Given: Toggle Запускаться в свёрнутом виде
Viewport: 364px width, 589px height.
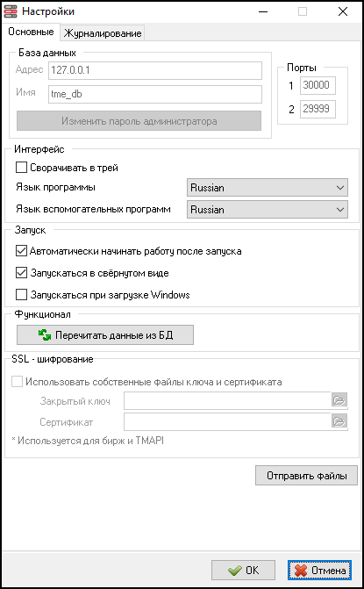Looking at the screenshot, I should (x=21, y=273).
